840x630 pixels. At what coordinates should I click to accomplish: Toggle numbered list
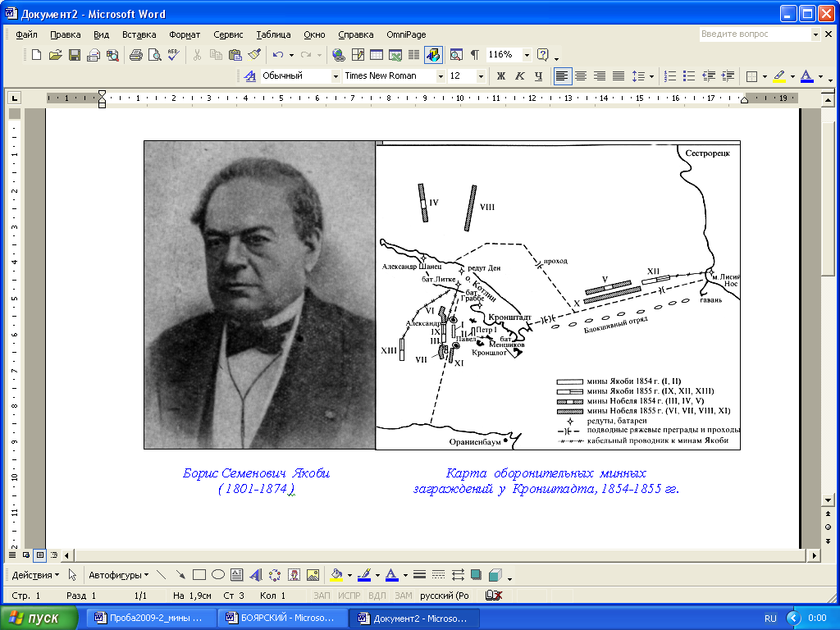(670, 76)
